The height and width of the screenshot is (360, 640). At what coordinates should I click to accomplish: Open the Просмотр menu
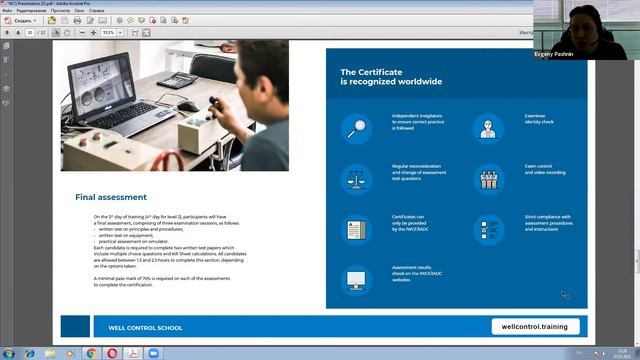click(60, 11)
